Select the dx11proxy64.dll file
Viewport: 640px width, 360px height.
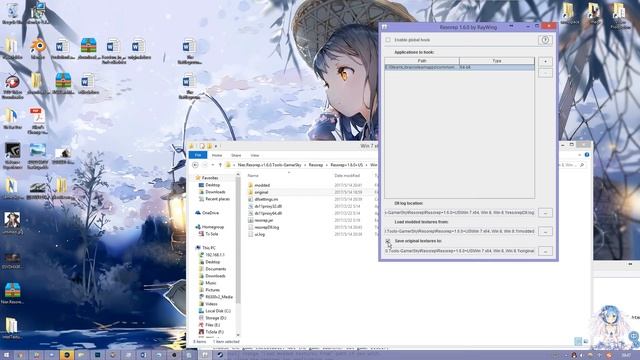pyautogui.click(x=268, y=213)
